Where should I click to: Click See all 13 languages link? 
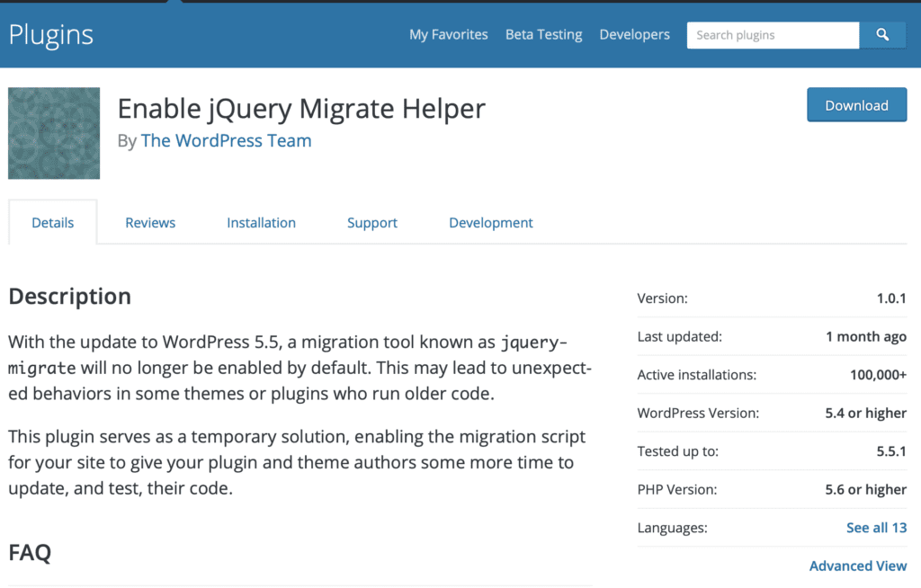[x=876, y=528]
